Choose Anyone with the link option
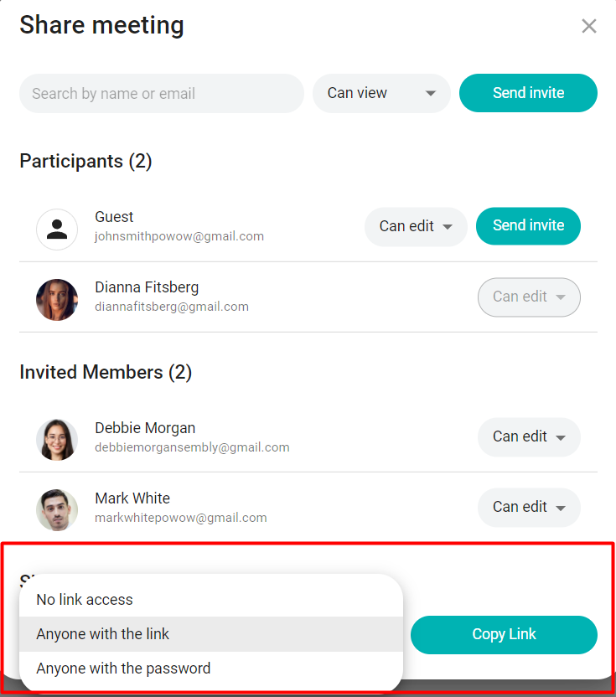The image size is (616, 697). (x=103, y=634)
